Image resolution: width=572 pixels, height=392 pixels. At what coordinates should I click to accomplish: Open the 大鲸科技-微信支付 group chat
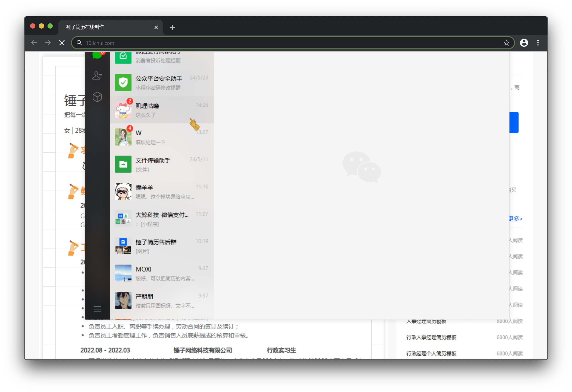(162, 219)
